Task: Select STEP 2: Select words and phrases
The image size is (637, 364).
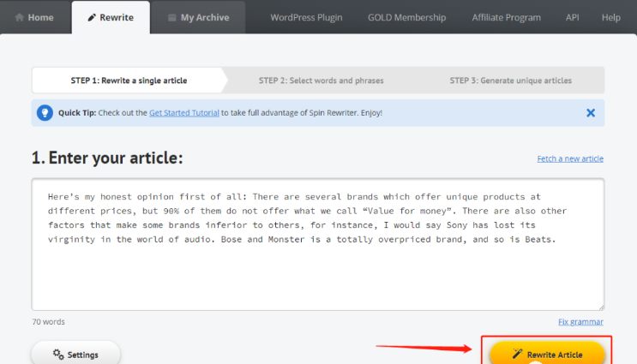Action: 321,81
